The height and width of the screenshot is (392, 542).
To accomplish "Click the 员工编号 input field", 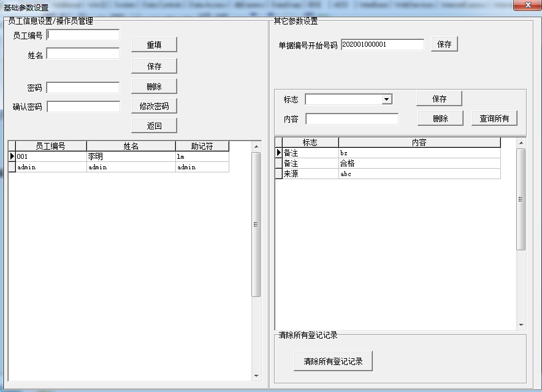I will coord(83,35).
